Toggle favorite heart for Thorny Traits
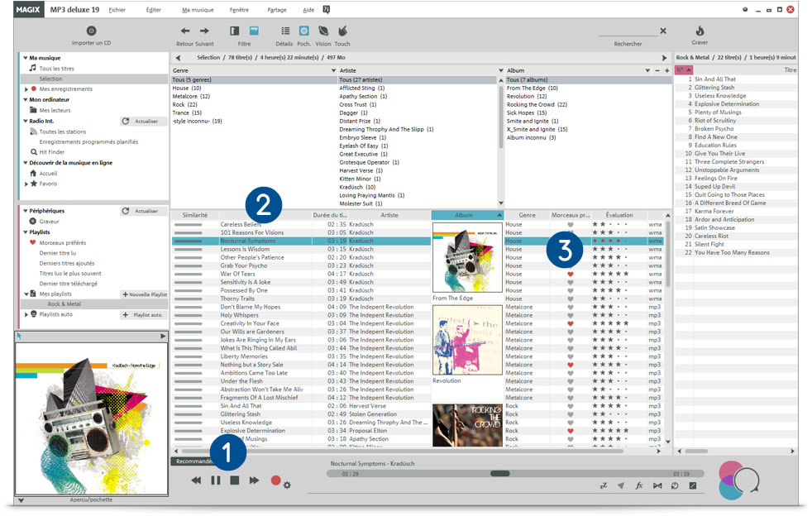Screen dimensions: 812x521 (x=571, y=299)
